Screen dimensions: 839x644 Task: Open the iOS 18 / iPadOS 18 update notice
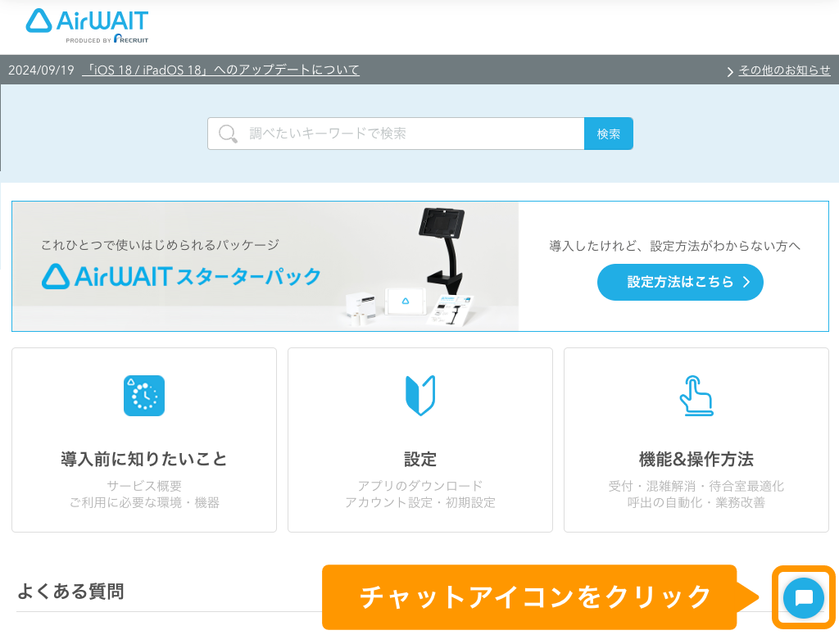point(221,70)
